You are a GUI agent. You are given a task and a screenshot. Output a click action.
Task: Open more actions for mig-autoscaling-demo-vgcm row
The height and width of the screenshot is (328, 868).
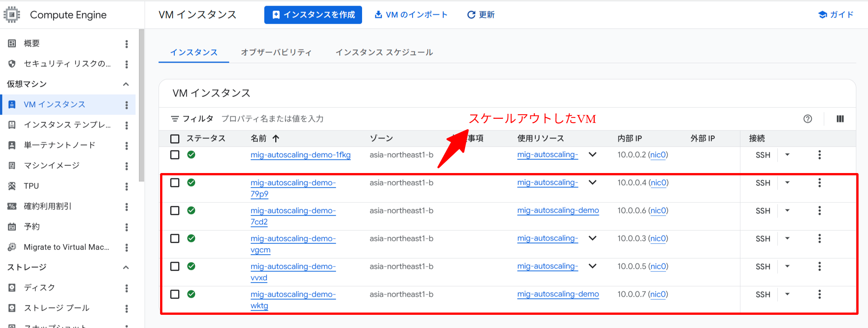pyautogui.click(x=820, y=239)
